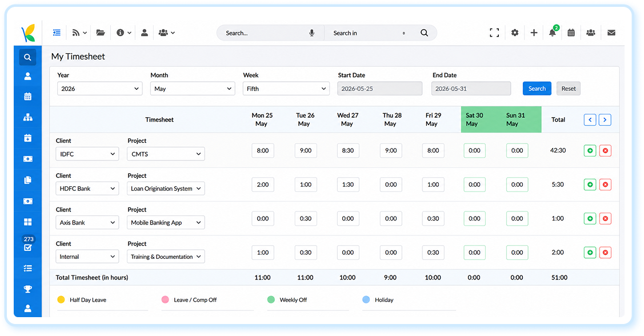Add a row after the HDFC Bank entry
Screen dimensions: 644x336
point(590,185)
